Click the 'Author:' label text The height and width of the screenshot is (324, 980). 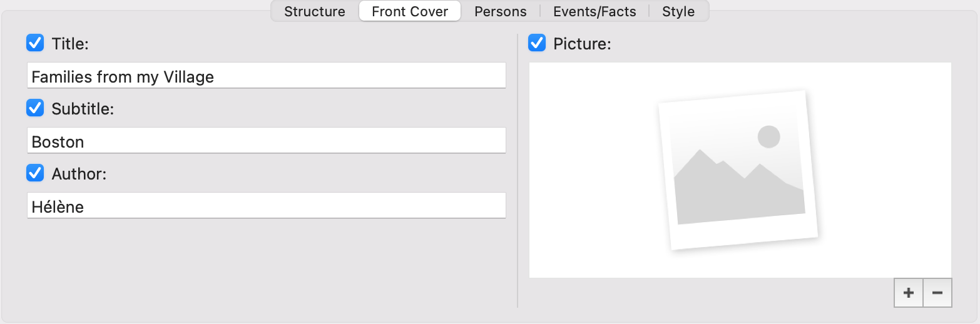click(x=79, y=174)
